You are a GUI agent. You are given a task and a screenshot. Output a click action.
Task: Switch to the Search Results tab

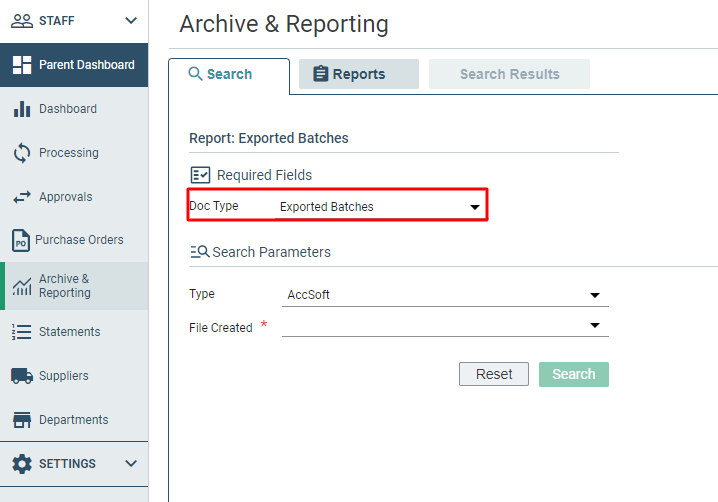[x=509, y=74]
